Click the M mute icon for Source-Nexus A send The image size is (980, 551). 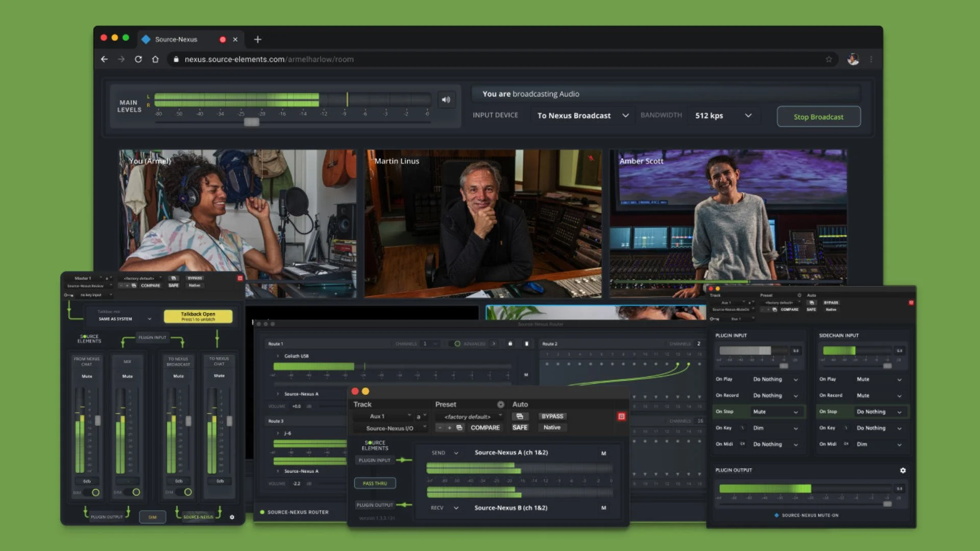click(x=604, y=453)
